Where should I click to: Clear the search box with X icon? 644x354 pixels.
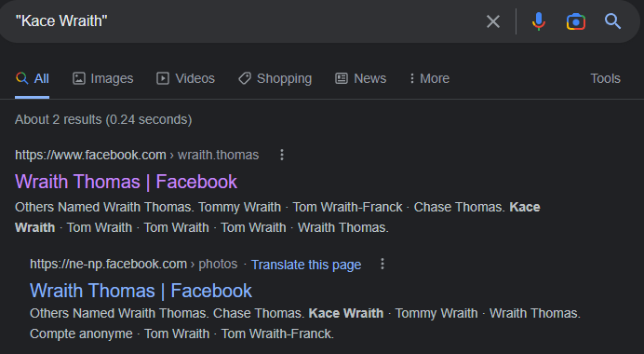(493, 21)
